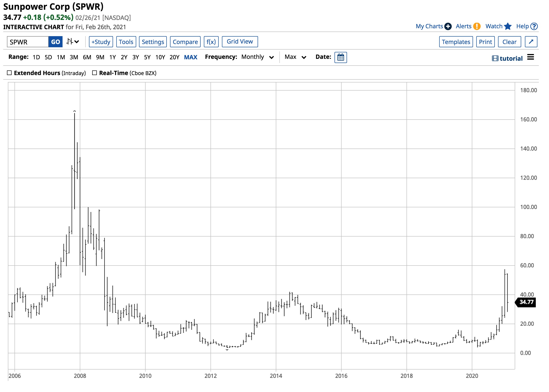The width and height of the screenshot is (549, 392).
Task: Select the MAX range
Action: pos(190,57)
